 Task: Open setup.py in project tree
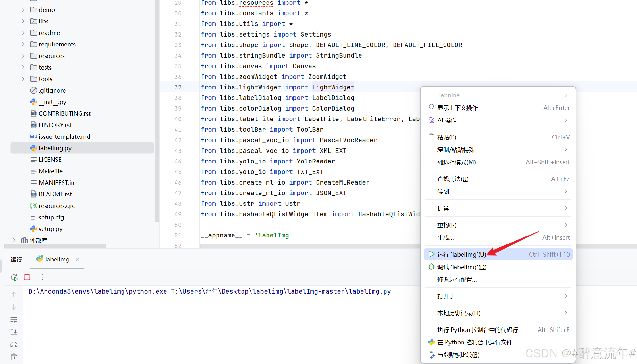coord(50,229)
